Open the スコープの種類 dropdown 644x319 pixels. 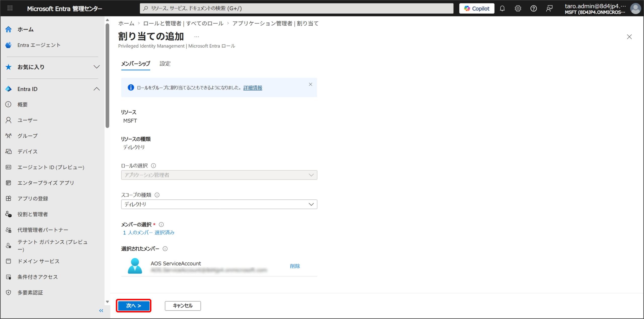click(x=219, y=204)
